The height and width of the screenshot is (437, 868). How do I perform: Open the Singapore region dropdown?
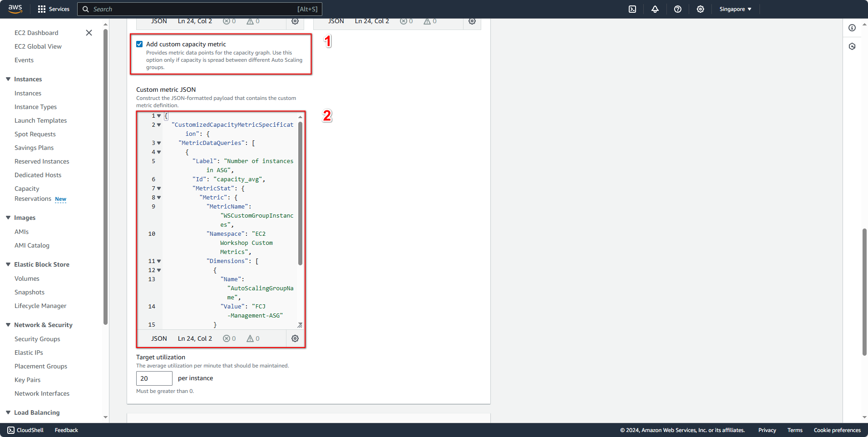pyautogui.click(x=735, y=9)
